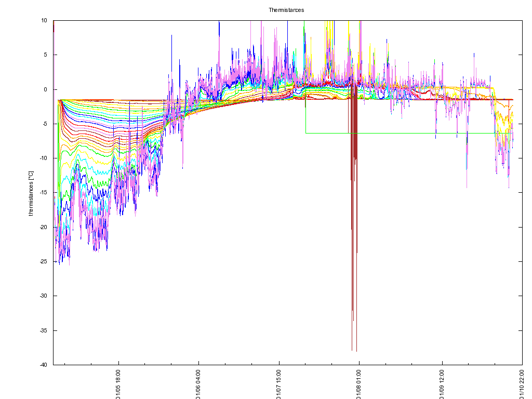Click the '-30' y-axis tick label
Screen dimensions: 532x399
44,296
